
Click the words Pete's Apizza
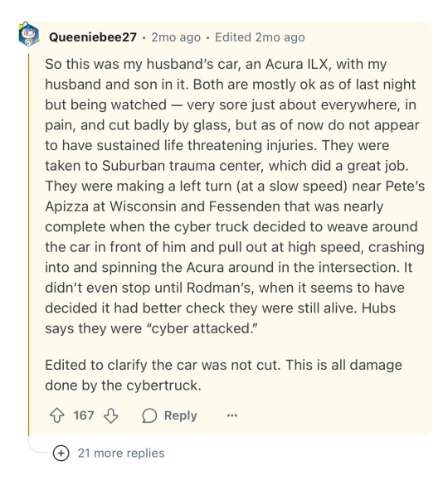click(235, 196)
